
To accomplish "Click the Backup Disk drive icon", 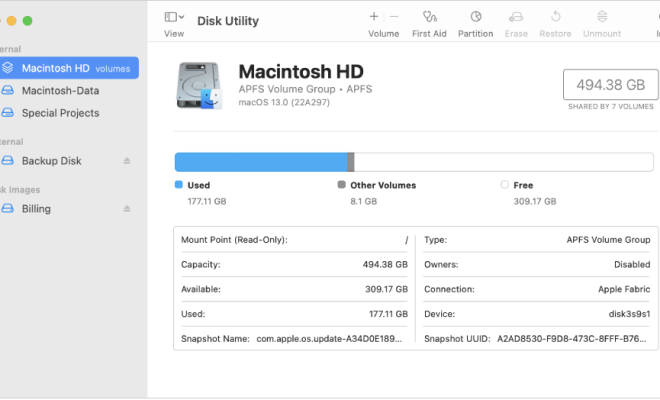I will tap(8, 160).
